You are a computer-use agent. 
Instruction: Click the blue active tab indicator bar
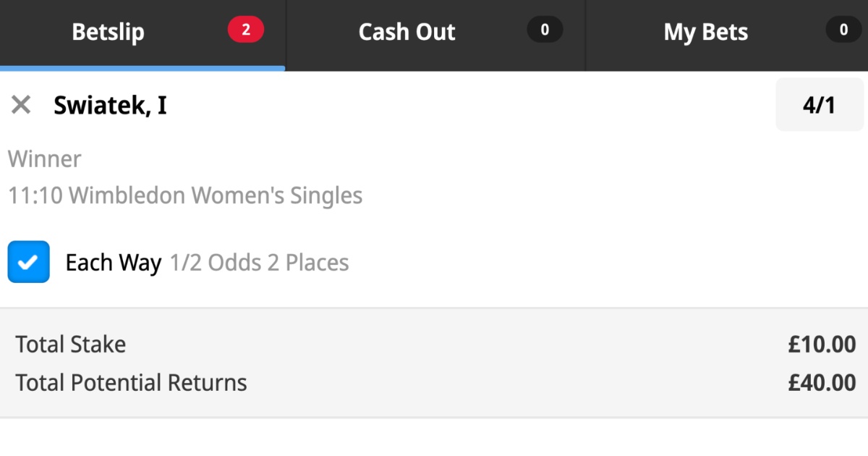click(x=142, y=68)
